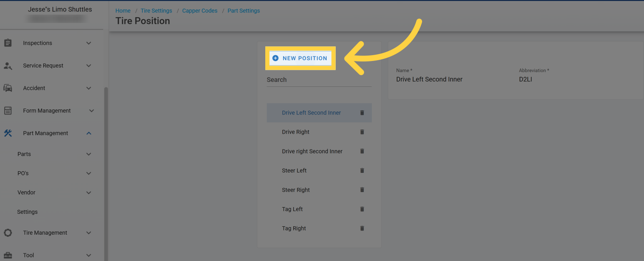Delete the Steer Left position
Image resolution: width=644 pixels, height=261 pixels.
tap(362, 170)
